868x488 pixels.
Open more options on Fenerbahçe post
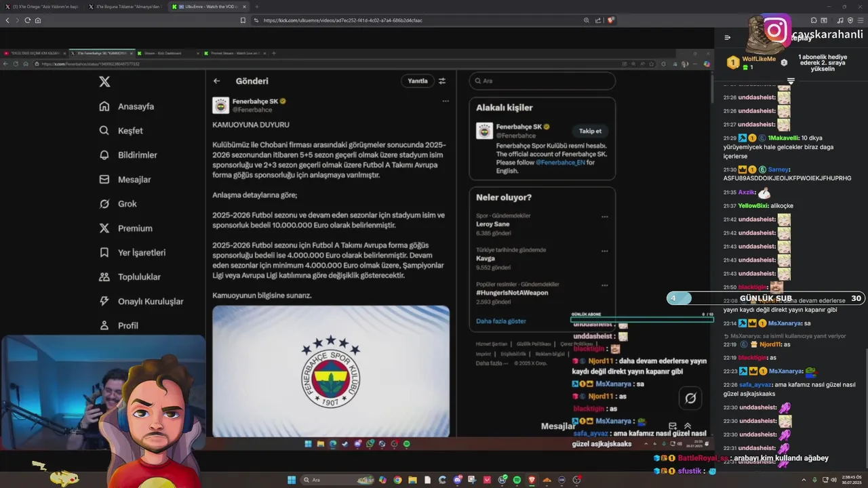click(446, 101)
